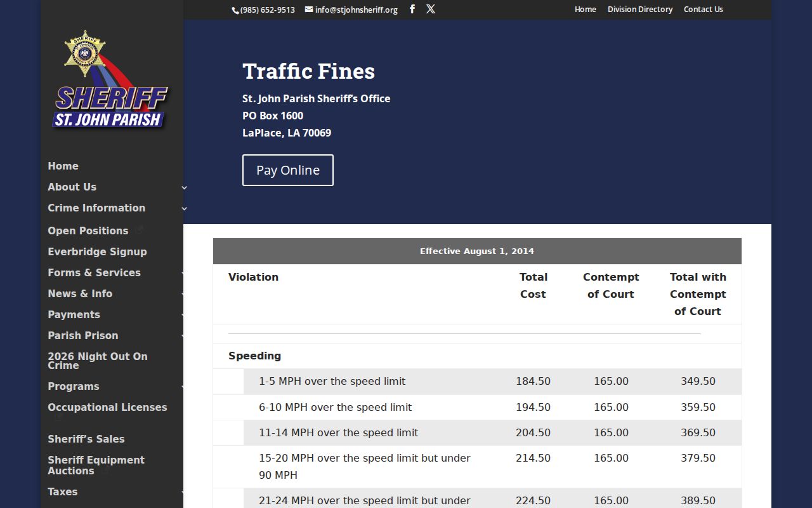Expand the Crime Information submenu arrow

tap(184, 208)
